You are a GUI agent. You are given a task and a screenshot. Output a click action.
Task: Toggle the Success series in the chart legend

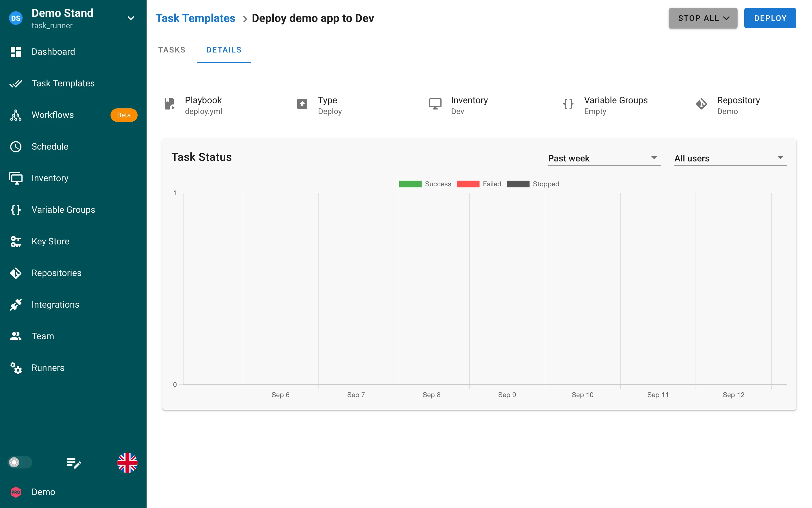425,184
